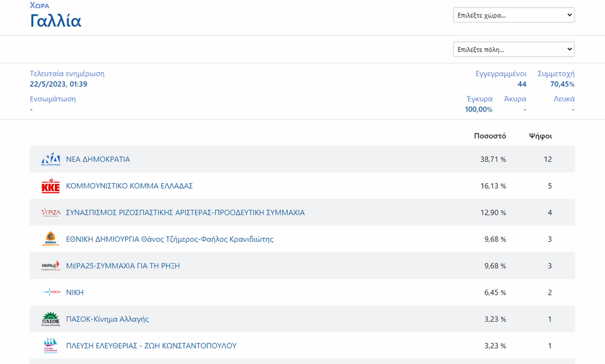The height and width of the screenshot is (364, 605).
Task: Click the 'Χώρα' label above Γαλλία
Action: tap(39, 6)
